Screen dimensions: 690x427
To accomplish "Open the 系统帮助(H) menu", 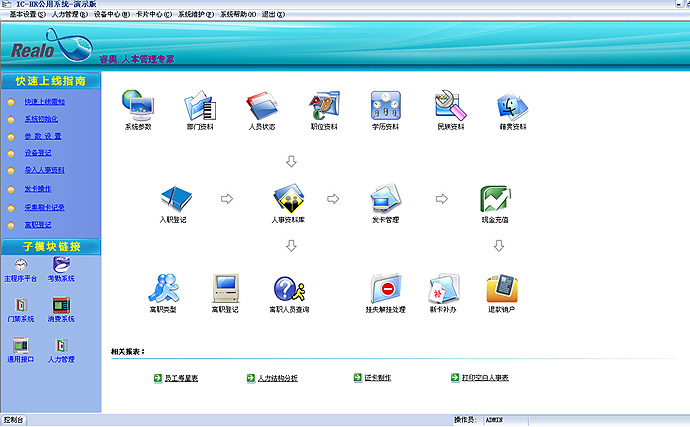I will point(238,14).
